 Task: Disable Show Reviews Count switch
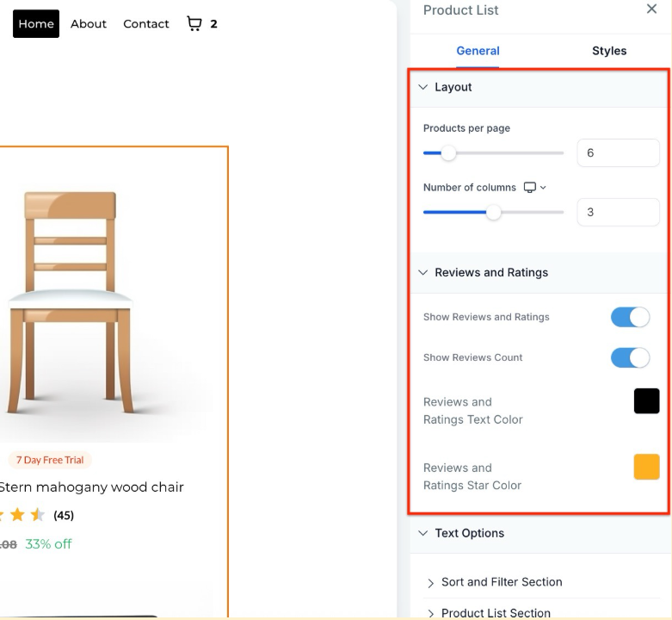(x=630, y=357)
